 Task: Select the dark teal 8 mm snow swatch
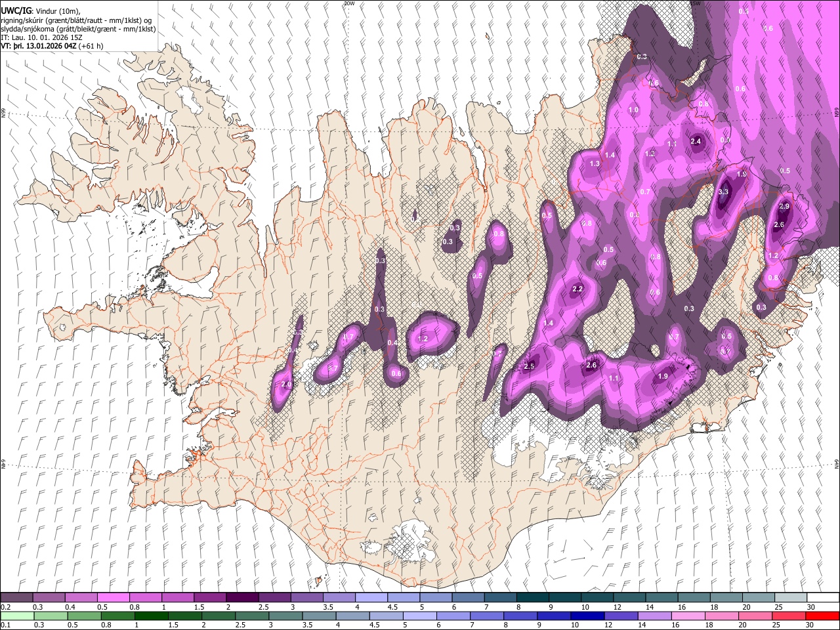pyautogui.click(x=533, y=598)
